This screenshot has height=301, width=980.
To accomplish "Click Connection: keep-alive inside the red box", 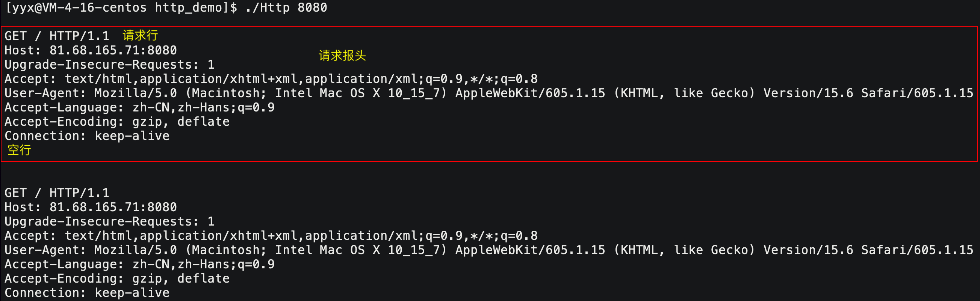I will click(87, 136).
